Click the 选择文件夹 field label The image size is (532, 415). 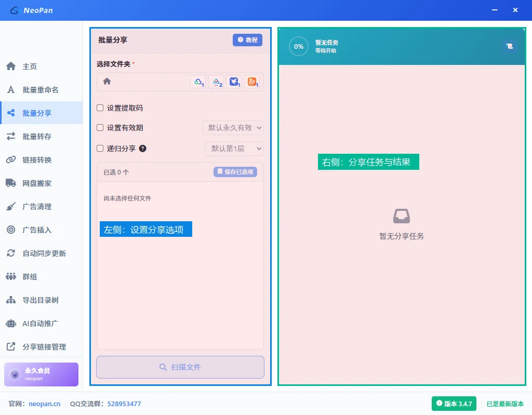(x=113, y=64)
